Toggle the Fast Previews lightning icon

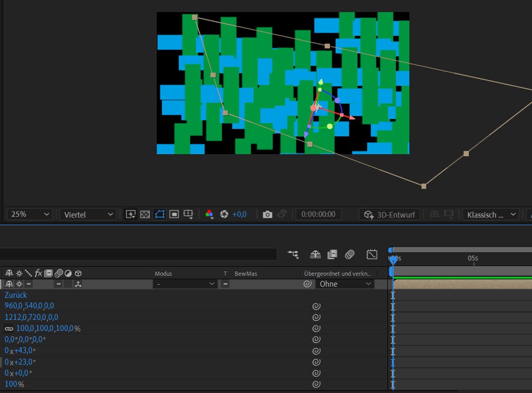click(x=131, y=214)
